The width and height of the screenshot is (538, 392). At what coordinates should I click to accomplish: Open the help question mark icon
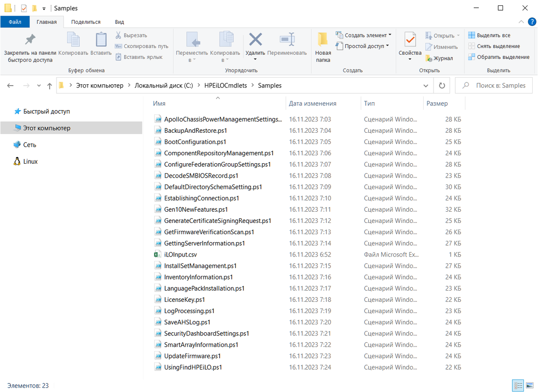coord(532,22)
